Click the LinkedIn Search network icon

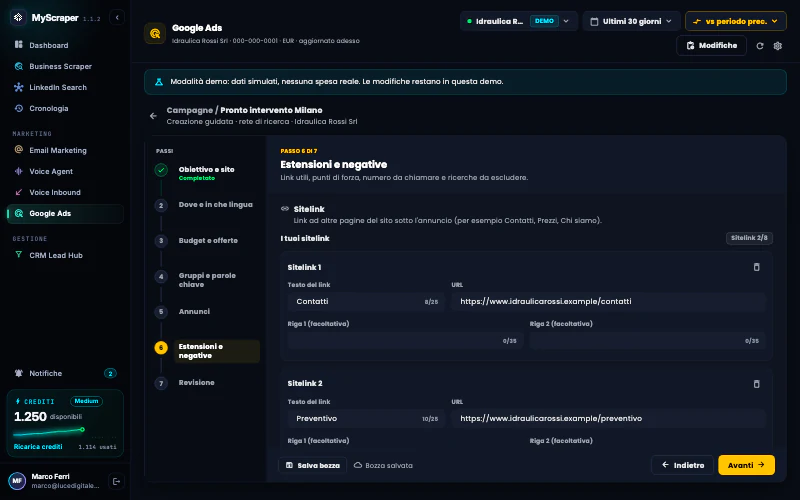(19, 87)
